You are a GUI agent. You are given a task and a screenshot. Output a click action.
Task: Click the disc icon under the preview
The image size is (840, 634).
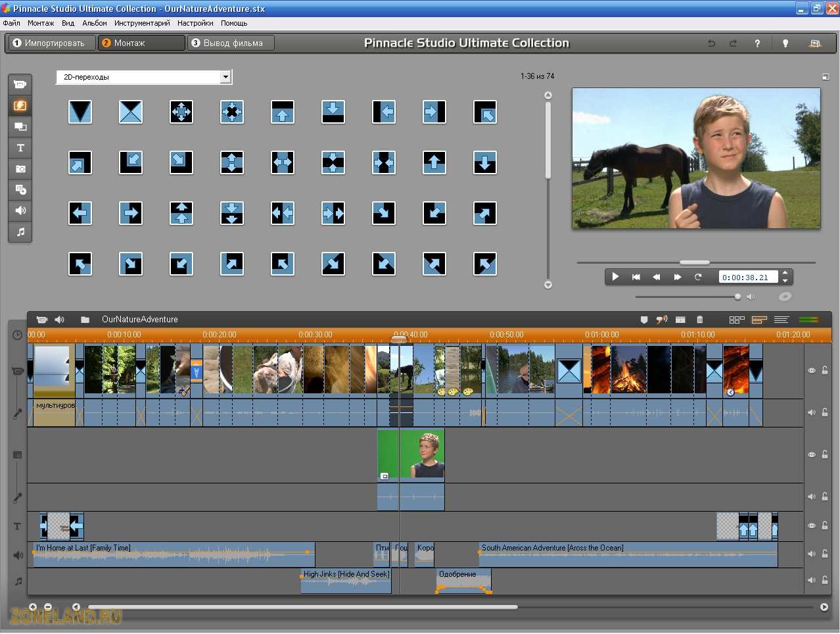tap(785, 297)
